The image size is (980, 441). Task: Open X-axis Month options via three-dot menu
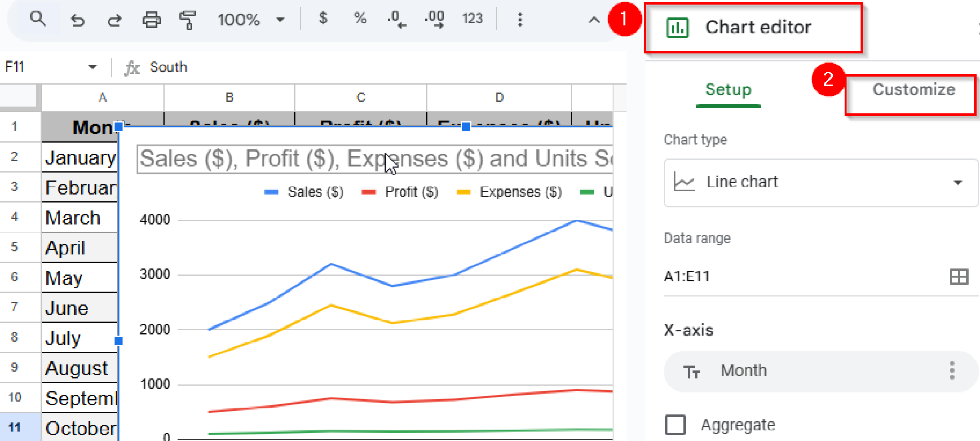[951, 370]
